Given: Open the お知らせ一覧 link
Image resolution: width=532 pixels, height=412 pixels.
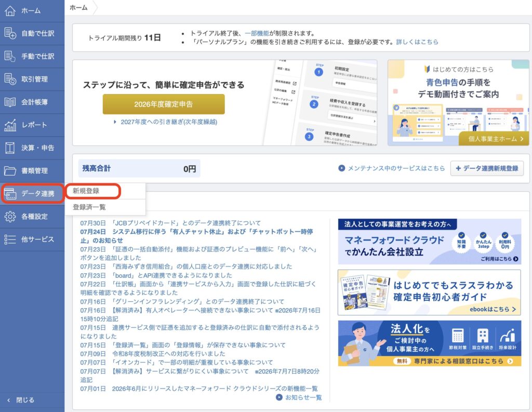Looking at the screenshot, I should (x=303, y=397).
